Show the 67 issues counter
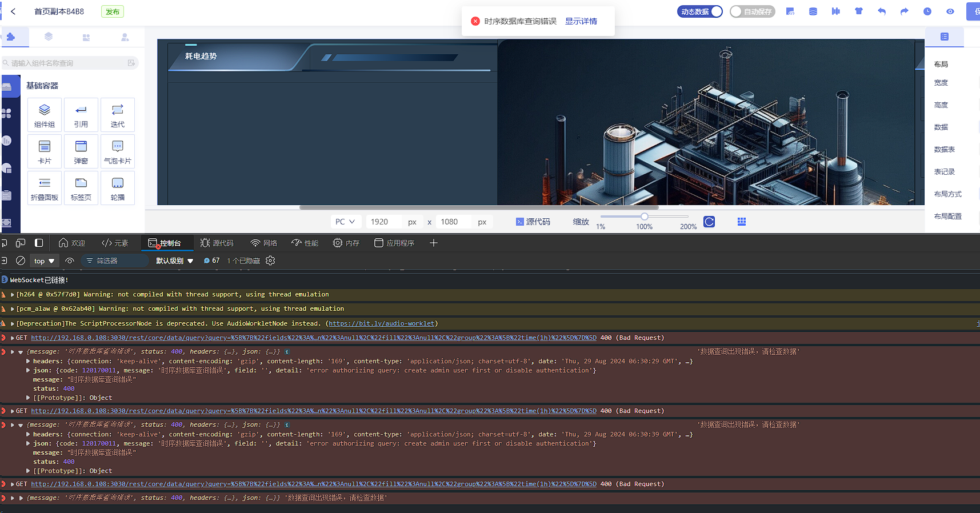The width and height of the screenshot is (980, 513). [211, 260]
